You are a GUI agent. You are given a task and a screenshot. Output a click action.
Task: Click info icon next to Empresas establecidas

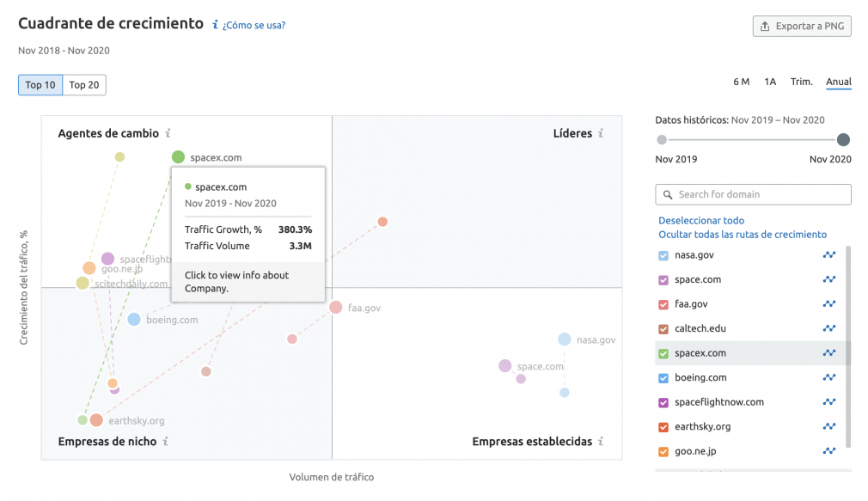click(602, 441)
